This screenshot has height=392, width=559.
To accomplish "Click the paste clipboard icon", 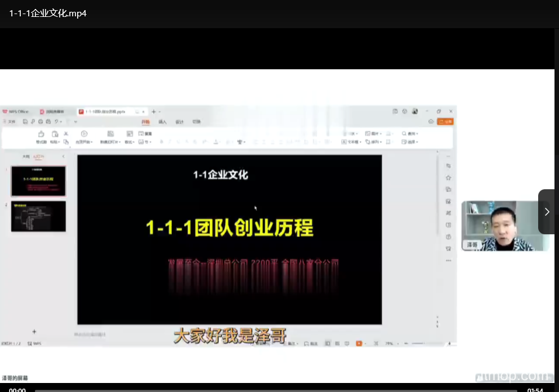I will tap(55, 134).
